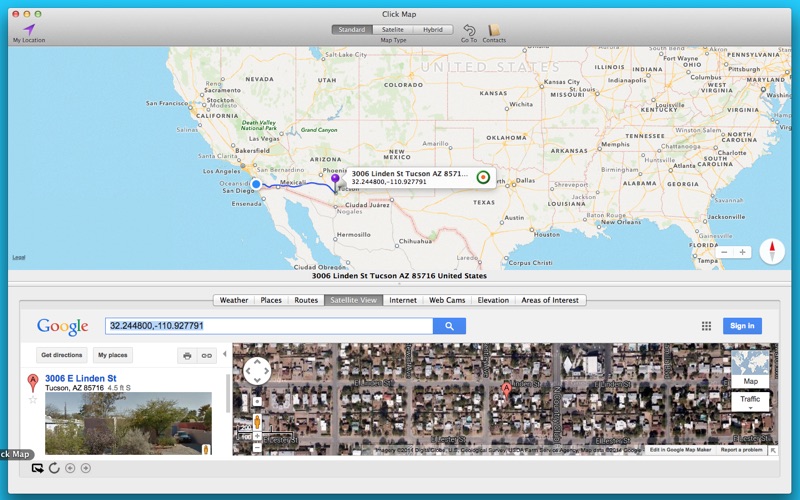
Task: Click the red A marker in results panel
Action: tap(33, 383)
